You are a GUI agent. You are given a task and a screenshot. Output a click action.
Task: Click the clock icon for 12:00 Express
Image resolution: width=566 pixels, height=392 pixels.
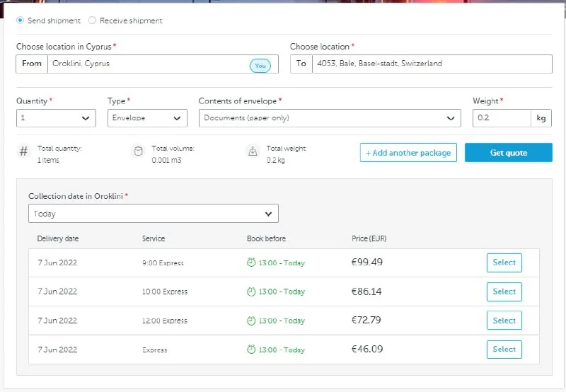251,321
